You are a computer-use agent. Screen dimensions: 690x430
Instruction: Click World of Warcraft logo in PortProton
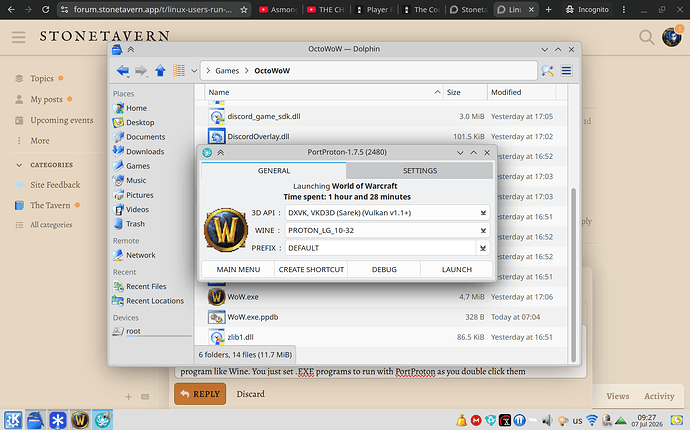(x=226, y=230)
